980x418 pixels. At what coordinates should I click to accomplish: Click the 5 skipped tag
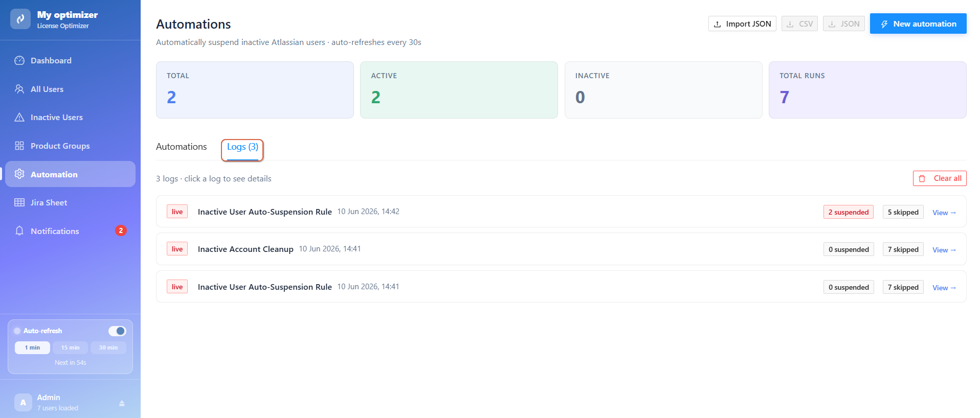tap(903, 212)
